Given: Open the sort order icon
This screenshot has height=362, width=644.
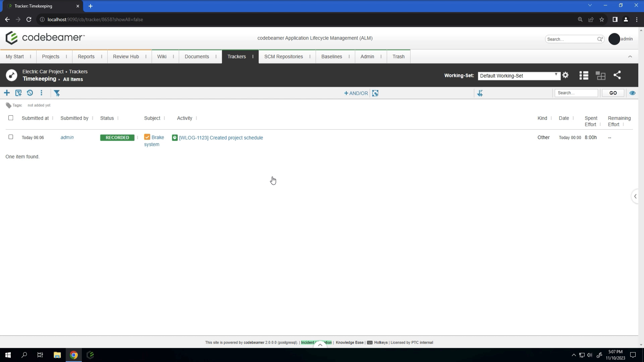Looking at the screenshot, I should coord(480,93).
